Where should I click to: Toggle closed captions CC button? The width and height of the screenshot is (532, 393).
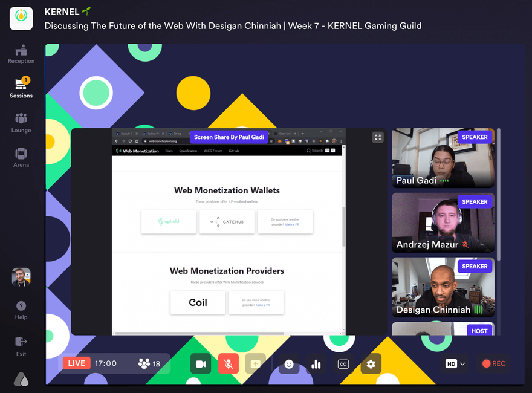[x=343, y=364]
